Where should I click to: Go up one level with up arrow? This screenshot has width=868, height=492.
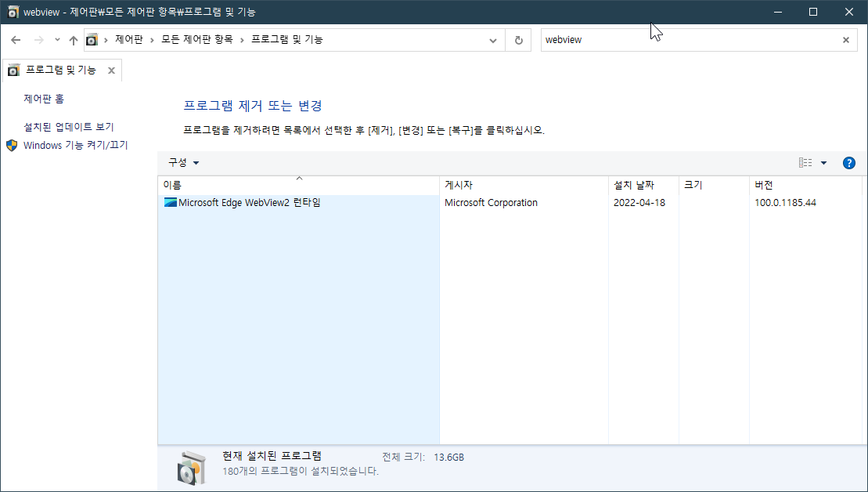point(73,40)
